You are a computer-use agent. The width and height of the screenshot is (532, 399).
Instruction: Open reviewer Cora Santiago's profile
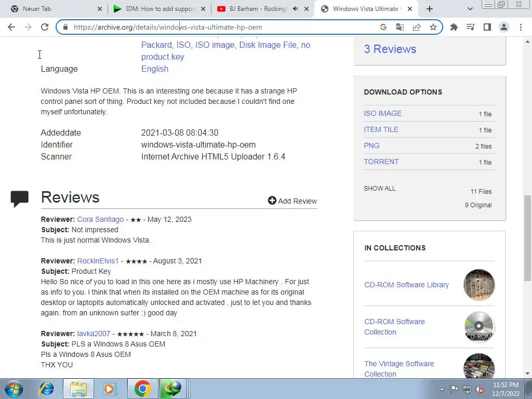coord(100,219)
